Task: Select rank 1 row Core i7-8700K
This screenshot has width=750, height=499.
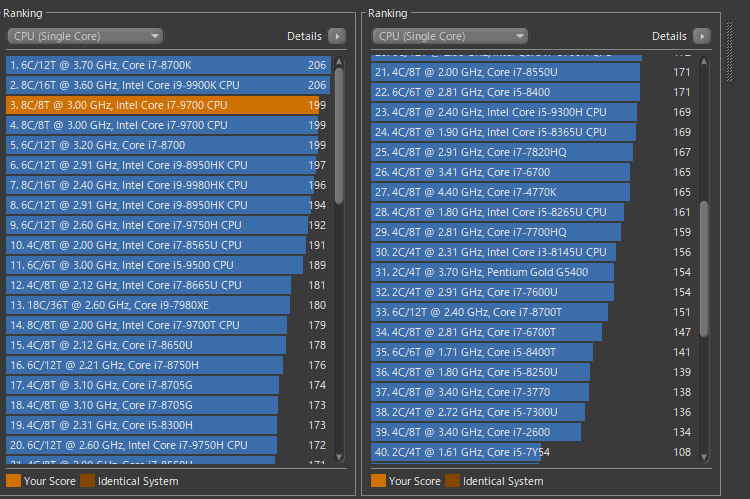Action: (168, 65)
